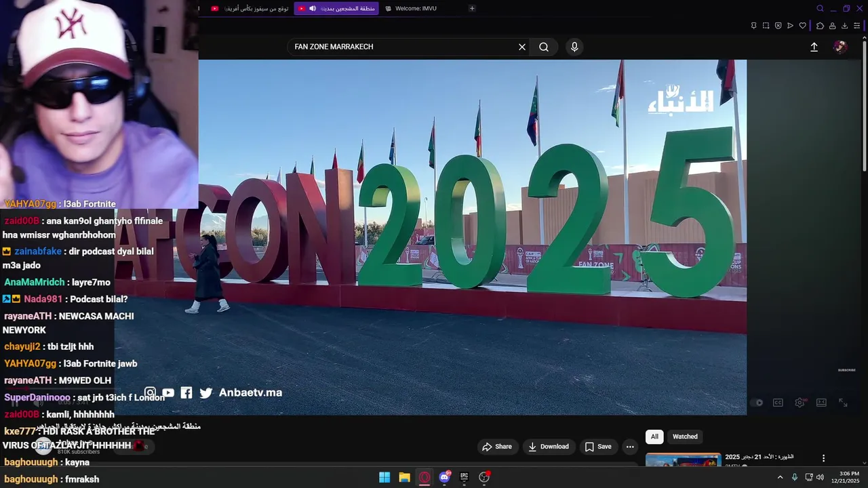Screen dimensions: 868x488
Task: Click the browser tab search magnifier
Action: pos(820,9)
